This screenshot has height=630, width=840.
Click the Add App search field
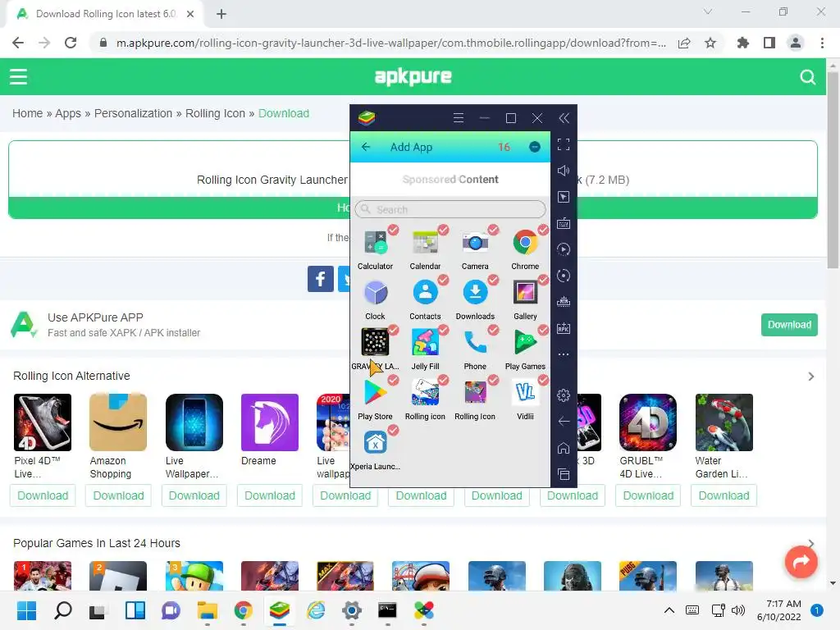(x=450, y=209)
